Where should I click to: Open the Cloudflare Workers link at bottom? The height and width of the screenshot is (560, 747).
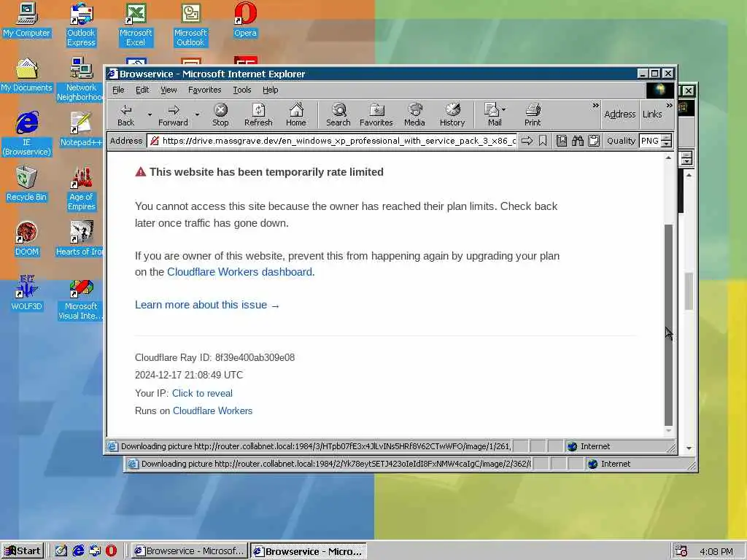point(212,411)
